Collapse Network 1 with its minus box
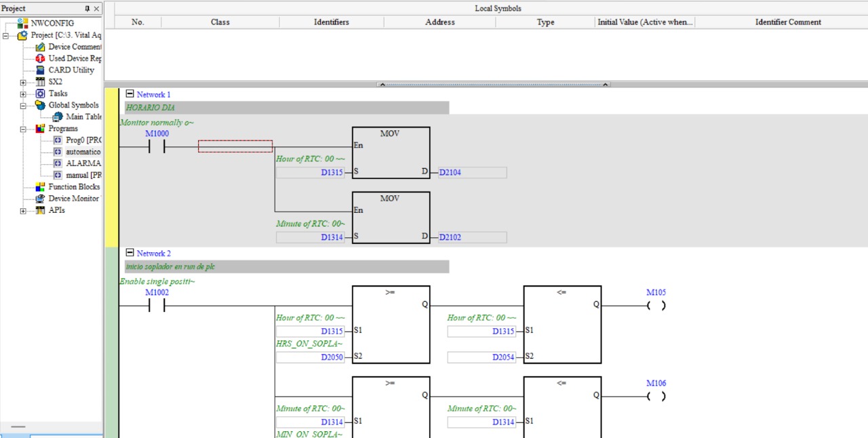Viewport: 868px width, 438px height. (130, 94)
